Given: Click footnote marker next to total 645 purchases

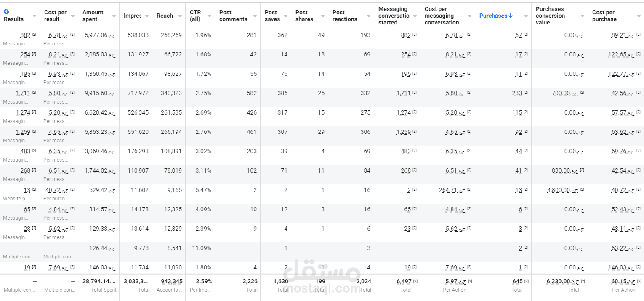Looking at the screenshot, I should (527, 281).
